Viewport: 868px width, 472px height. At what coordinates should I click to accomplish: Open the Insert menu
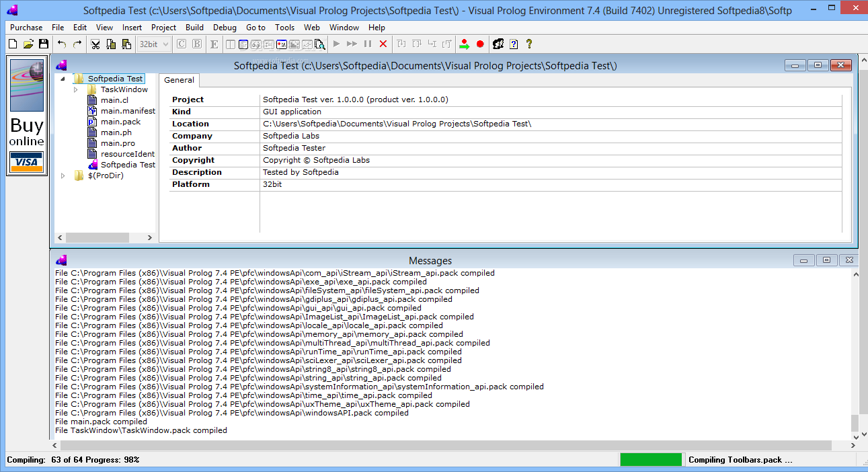click(x=132, y=28)
